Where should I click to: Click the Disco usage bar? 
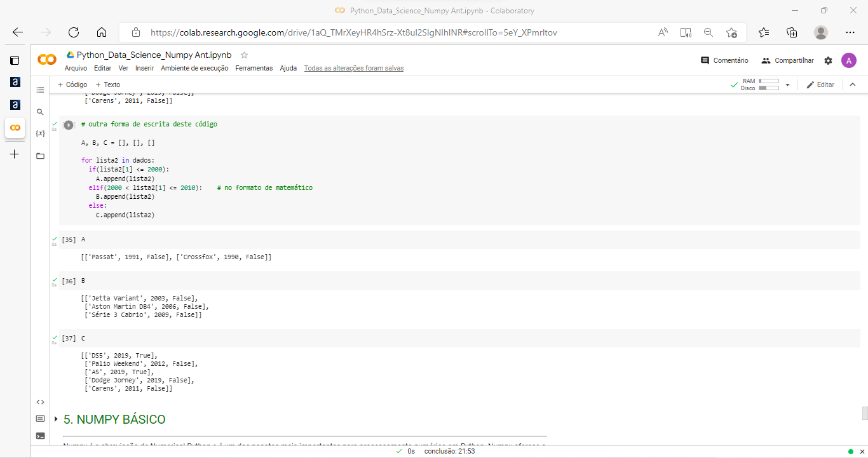tap(769, 88)
